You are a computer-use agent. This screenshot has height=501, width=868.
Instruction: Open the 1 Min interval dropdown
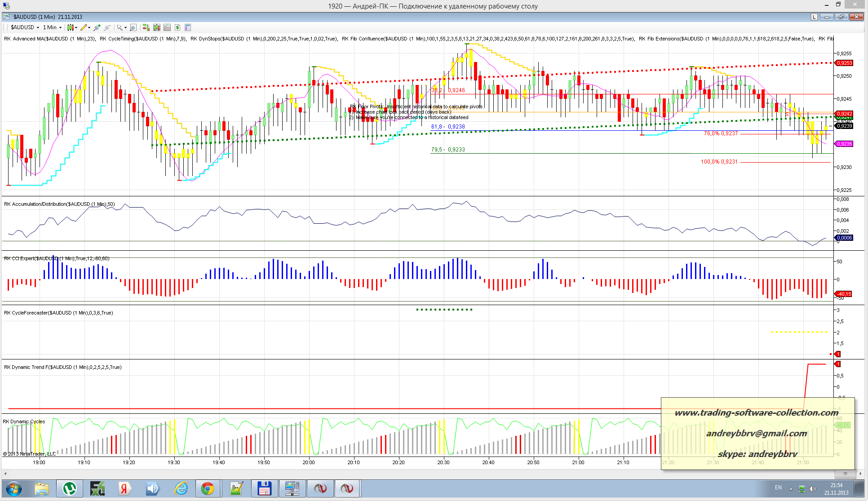60,27
